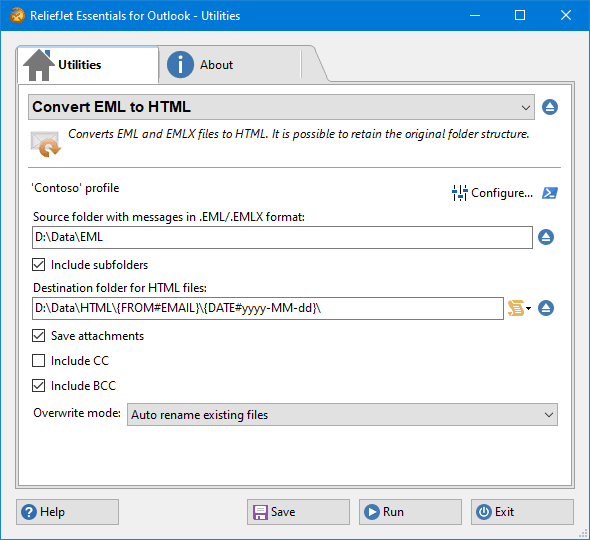
Task: Click the Save button
Action: pos(298,512)
